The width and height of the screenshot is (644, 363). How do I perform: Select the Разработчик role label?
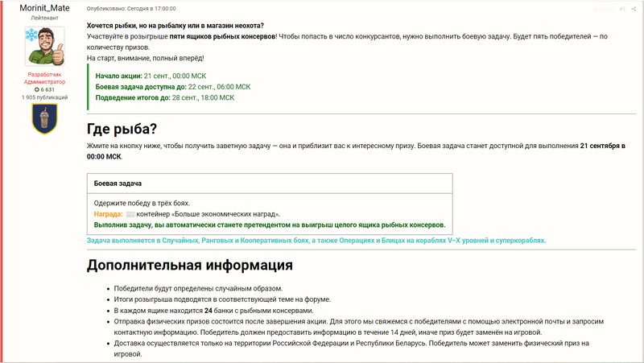point(44,74)
